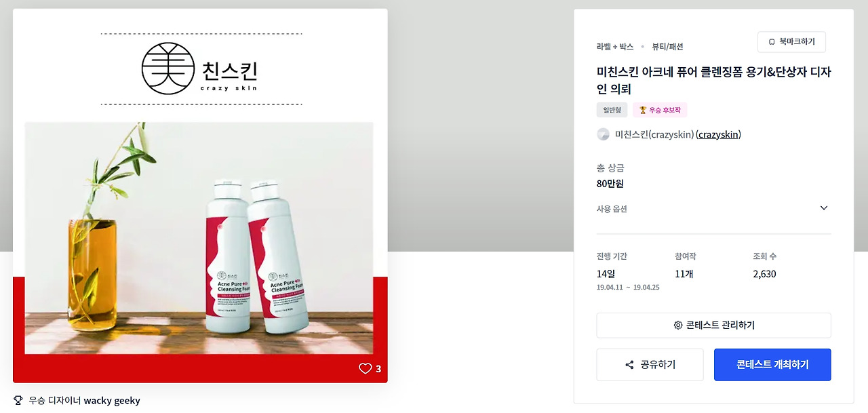This screenshot has height=413, width=868.
Task: Expand the 사용 옵션 chevron
Action: tap(824, 208)
